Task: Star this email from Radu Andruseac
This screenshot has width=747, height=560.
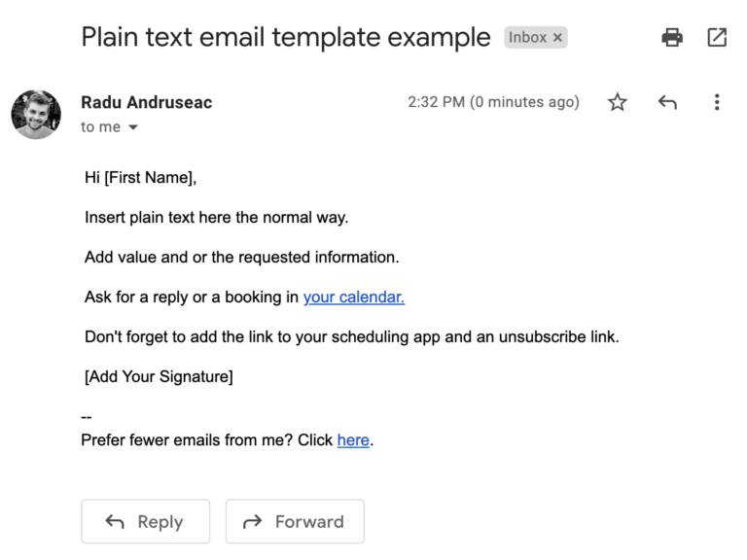Action: tap(617, 102)
